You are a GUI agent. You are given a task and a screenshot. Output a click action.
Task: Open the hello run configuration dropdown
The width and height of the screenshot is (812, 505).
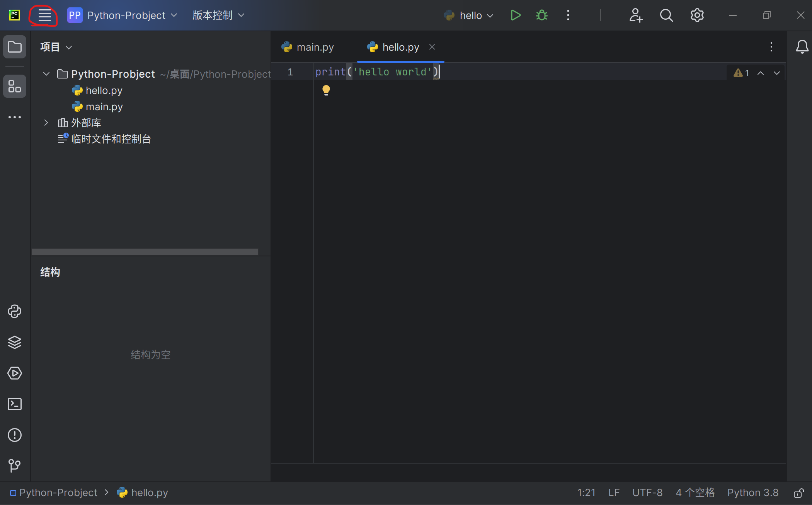pyautogui.click(x=469, y=15)
